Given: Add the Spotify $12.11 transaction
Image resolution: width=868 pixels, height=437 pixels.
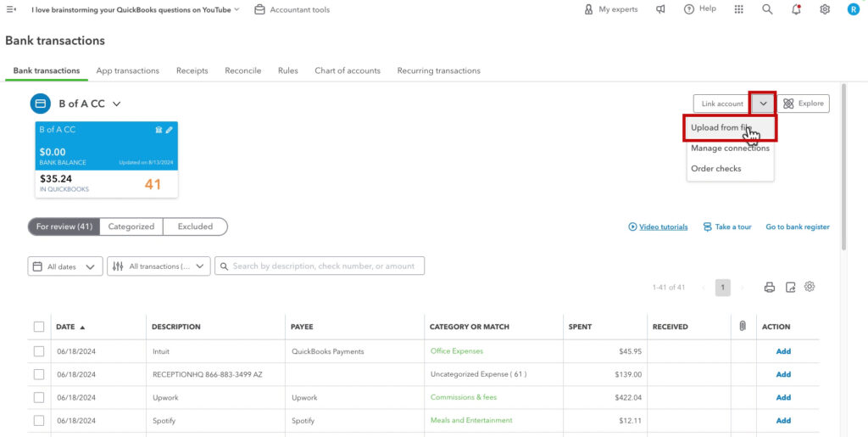Looking at the screenshot, I should [x=783, y=421].
